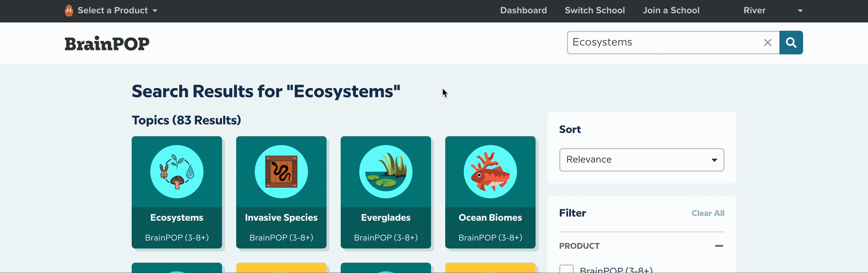Click the "Topics (83 Results)" heading

click(186, 120)
